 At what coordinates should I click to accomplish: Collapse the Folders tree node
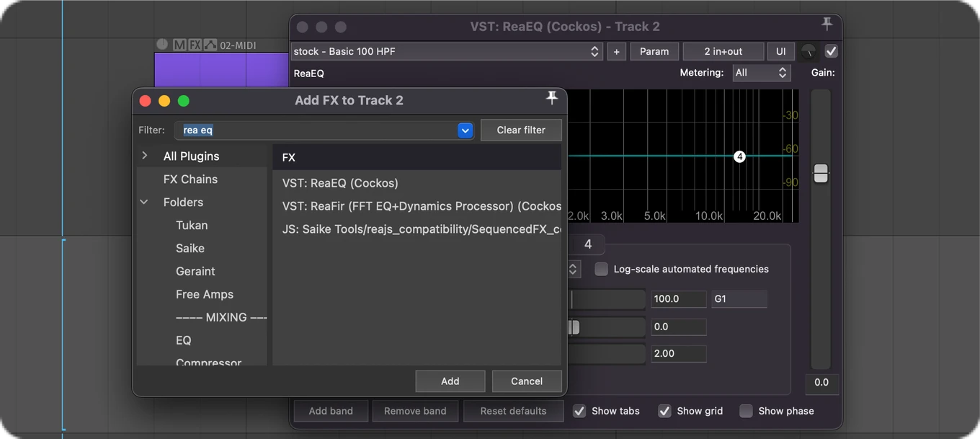click(x=144, y=202)
